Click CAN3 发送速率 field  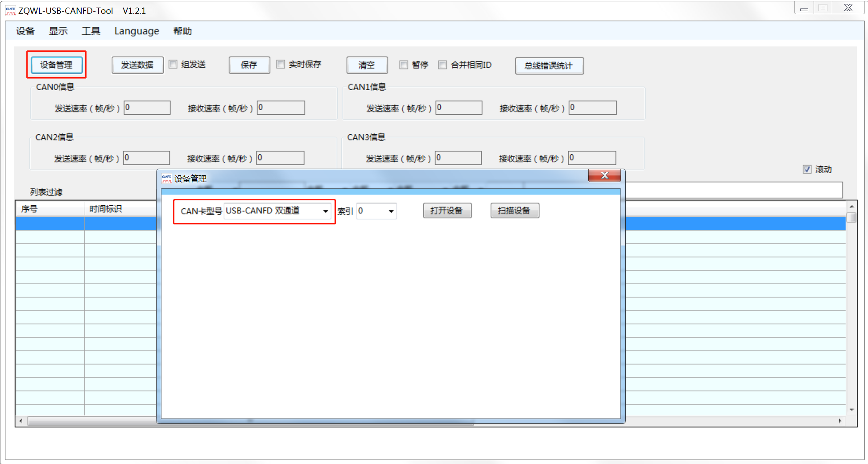coord(459,157)
